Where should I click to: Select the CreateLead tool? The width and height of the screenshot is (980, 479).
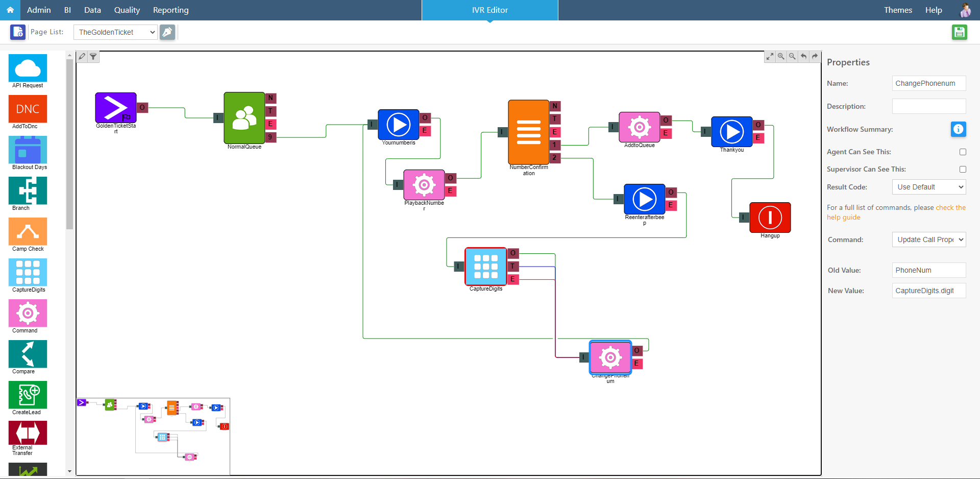tap(28, 398)
